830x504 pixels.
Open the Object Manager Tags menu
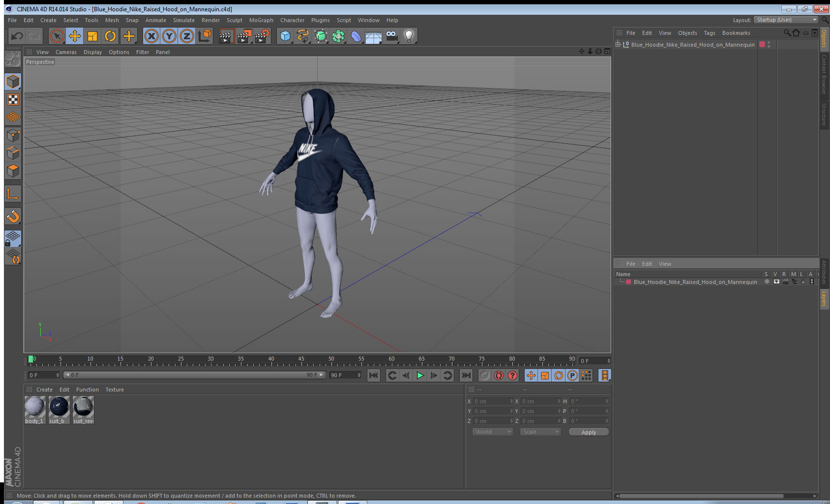709,33
